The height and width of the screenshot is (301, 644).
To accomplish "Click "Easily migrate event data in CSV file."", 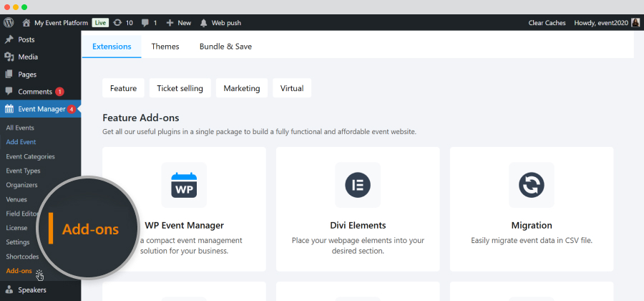I will [532, 241].
